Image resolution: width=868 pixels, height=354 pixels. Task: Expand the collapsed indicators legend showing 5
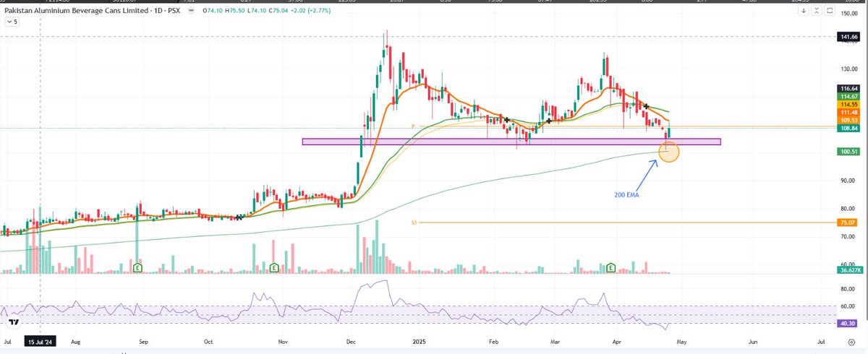(11, 22)
